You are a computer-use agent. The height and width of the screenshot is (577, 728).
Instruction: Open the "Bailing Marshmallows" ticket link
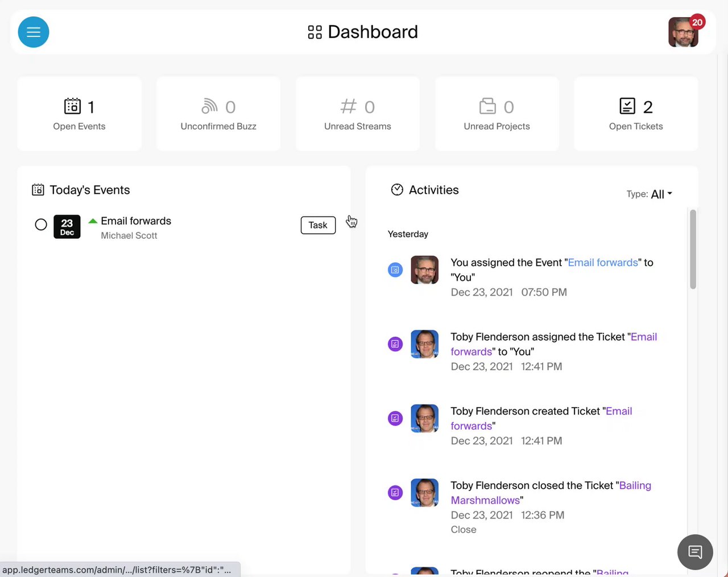tap(551, 493)
